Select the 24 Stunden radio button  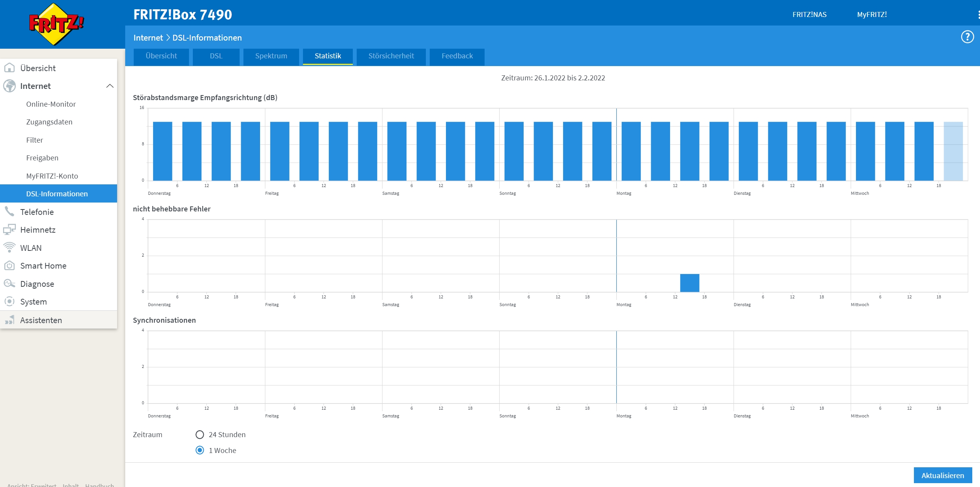pyautogui.click(x=200, y=434)
